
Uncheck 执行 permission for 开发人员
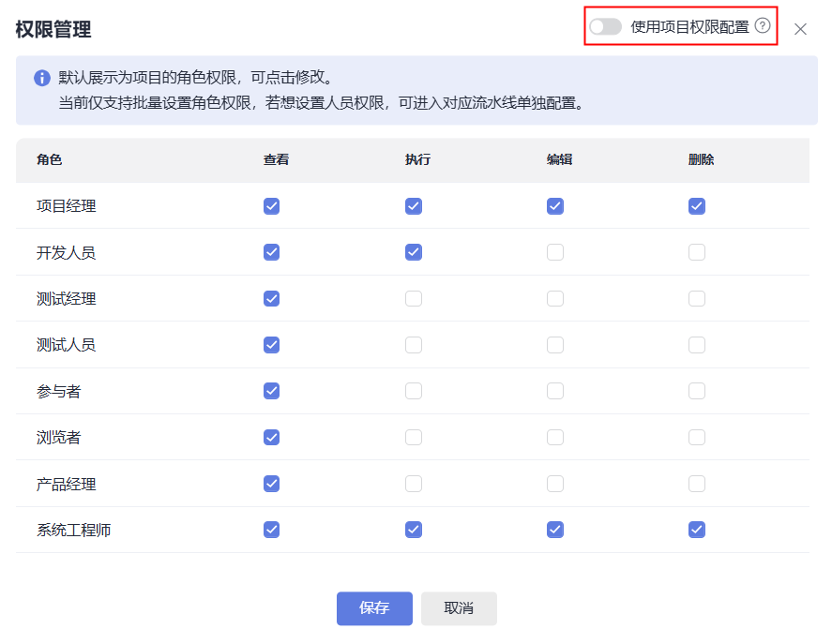(x=414, y=252)
